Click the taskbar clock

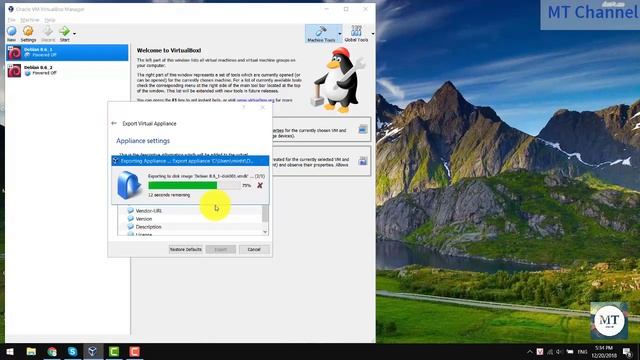pyautogui.click(x=604, y=351)
